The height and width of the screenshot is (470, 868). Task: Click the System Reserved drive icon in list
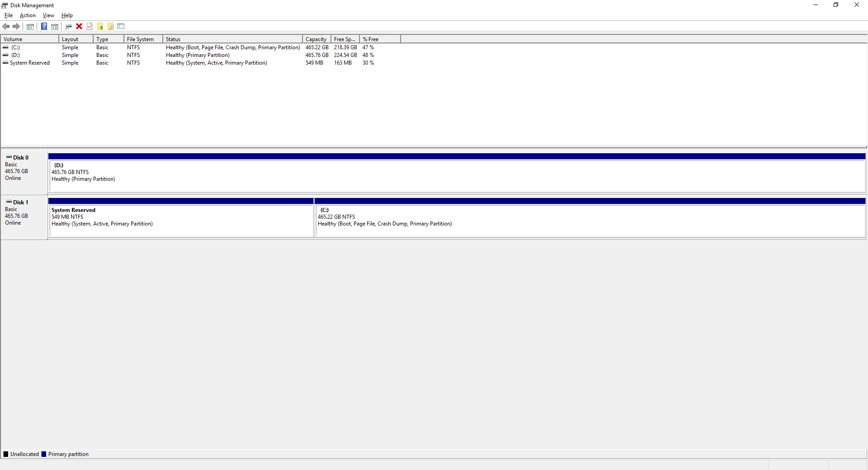(x=5, y=63)
